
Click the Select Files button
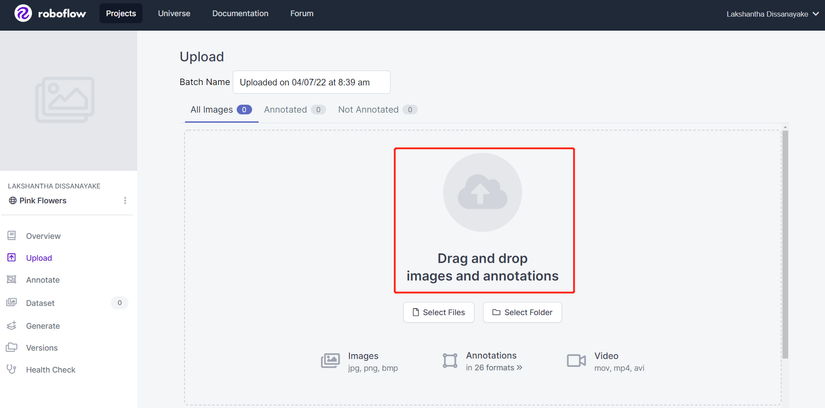(439, 312)
